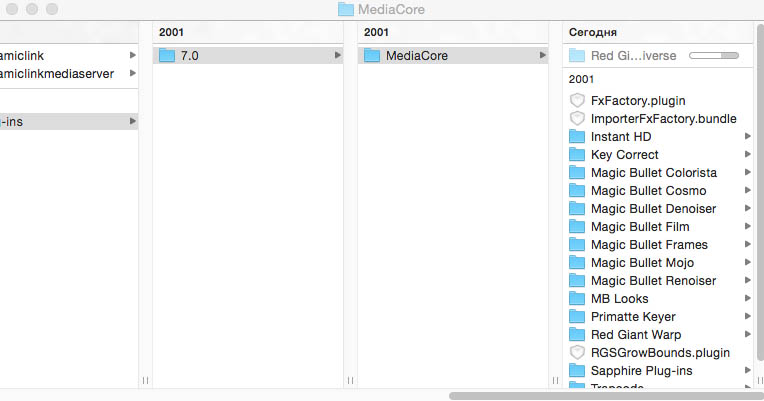Click the Primatte Keyer folder icon
Viewport: 764px width, 401px height.
coord(577,317)
